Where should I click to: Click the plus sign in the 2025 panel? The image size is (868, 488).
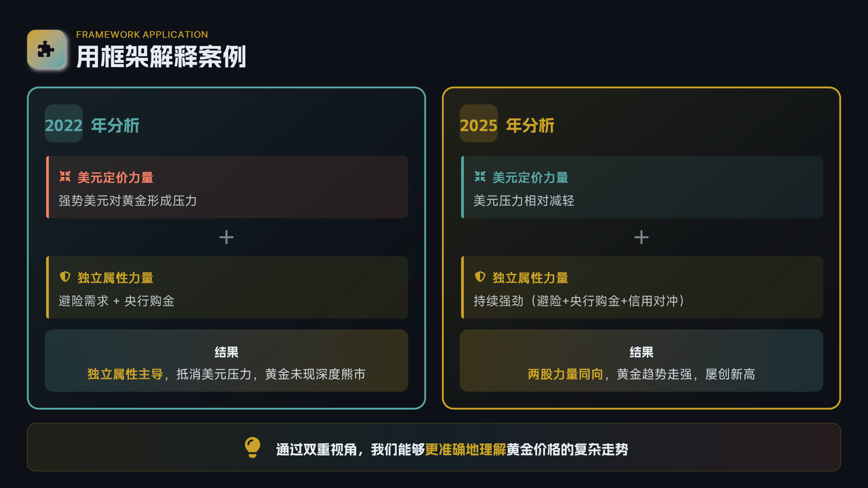(x=641, y=237)
